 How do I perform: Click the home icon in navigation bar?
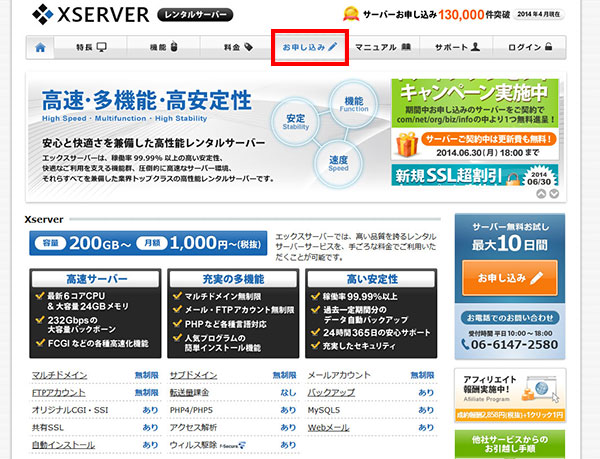pos(40,47)
